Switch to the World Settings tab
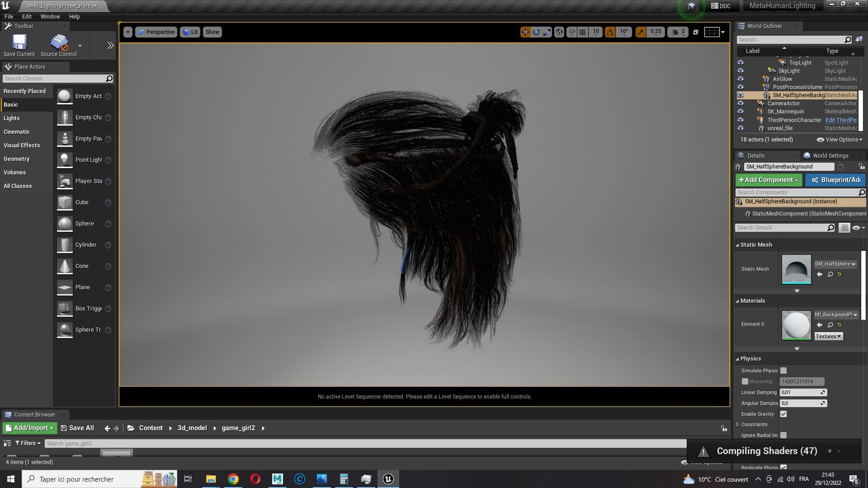The image size is (868, 488). [x=826, y=156]
